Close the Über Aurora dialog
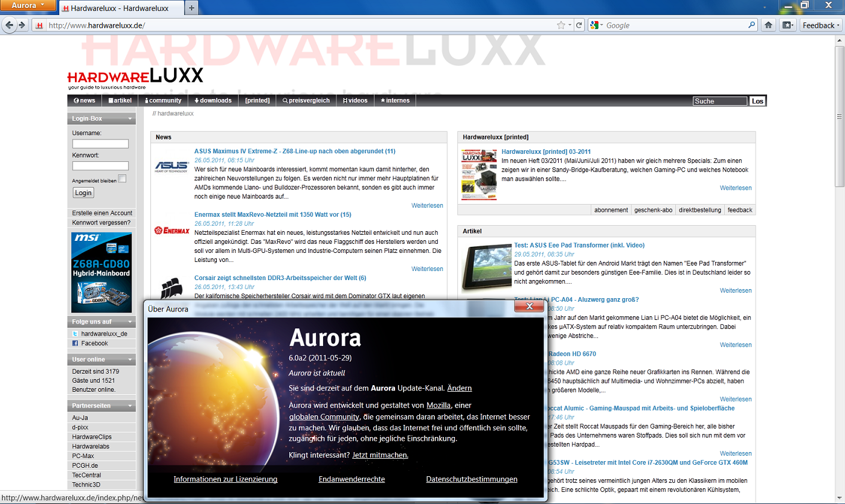 (529, 306)
